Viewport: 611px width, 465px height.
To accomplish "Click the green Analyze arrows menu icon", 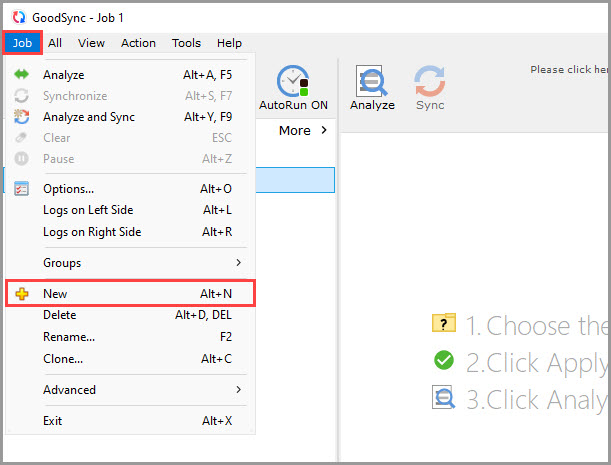I will 22,75.
